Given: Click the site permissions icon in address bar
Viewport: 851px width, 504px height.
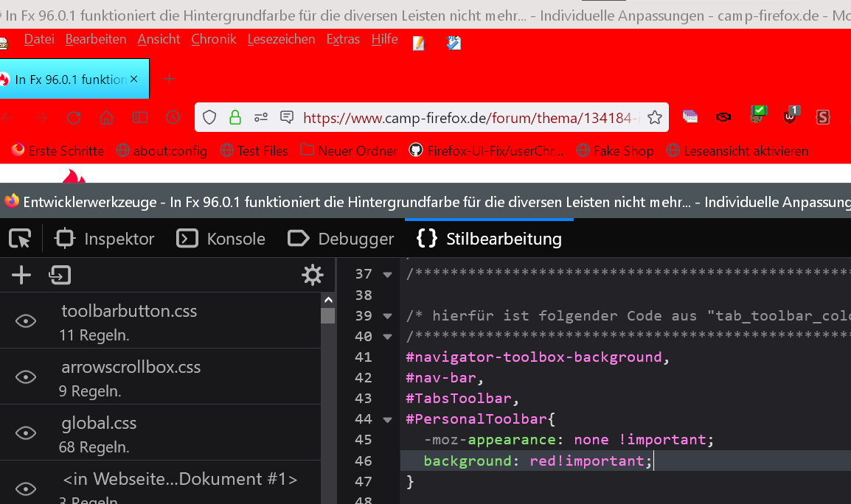Looking at the screenshot, I should tap(261, 117).
